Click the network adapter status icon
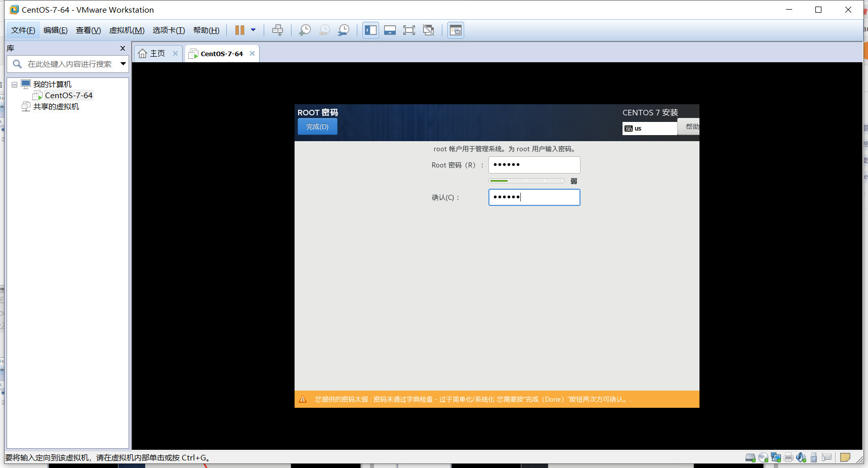The image size is (868, 468). pyautogui.click(x=776, y=458)
